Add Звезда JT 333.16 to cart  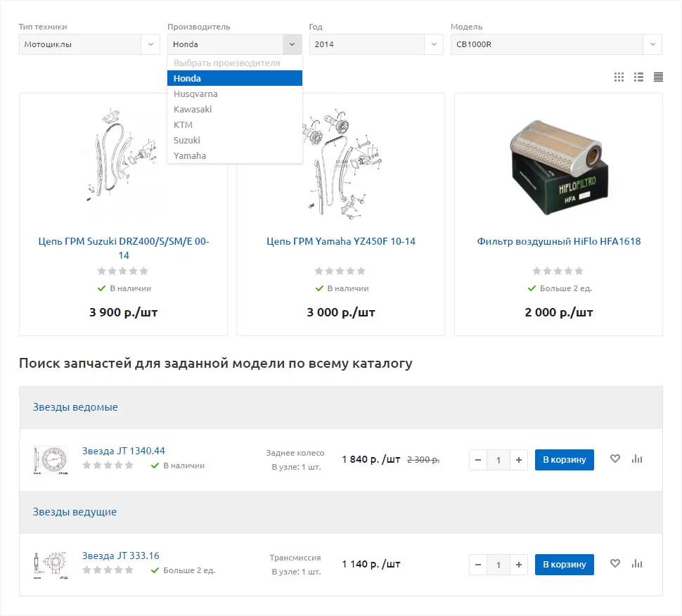564,565
